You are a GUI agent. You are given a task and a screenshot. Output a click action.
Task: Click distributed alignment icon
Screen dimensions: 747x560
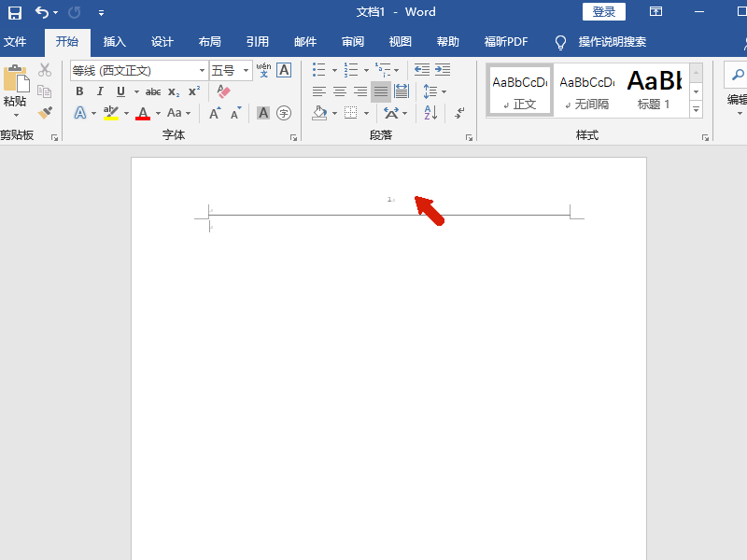(402, 91)
